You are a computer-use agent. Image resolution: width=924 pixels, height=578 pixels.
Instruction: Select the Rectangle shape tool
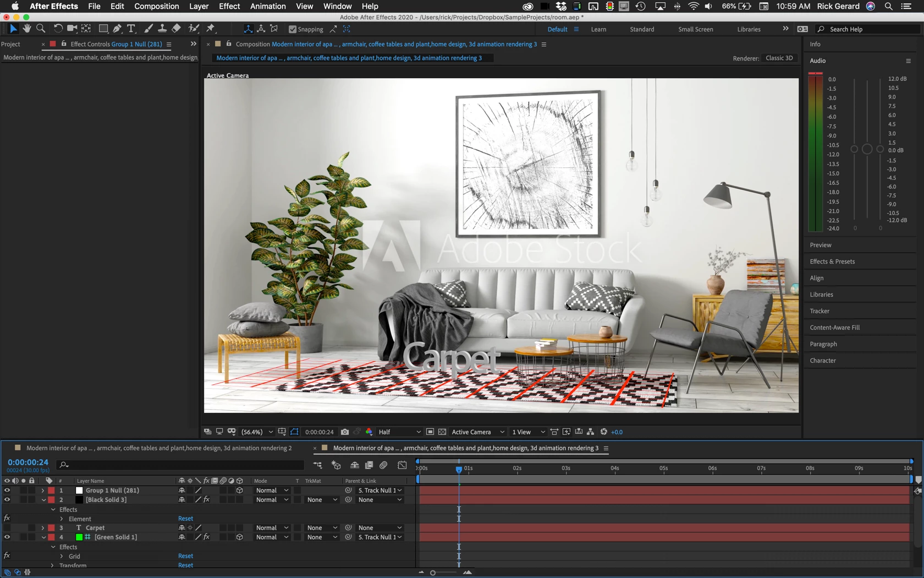[103, 29]
